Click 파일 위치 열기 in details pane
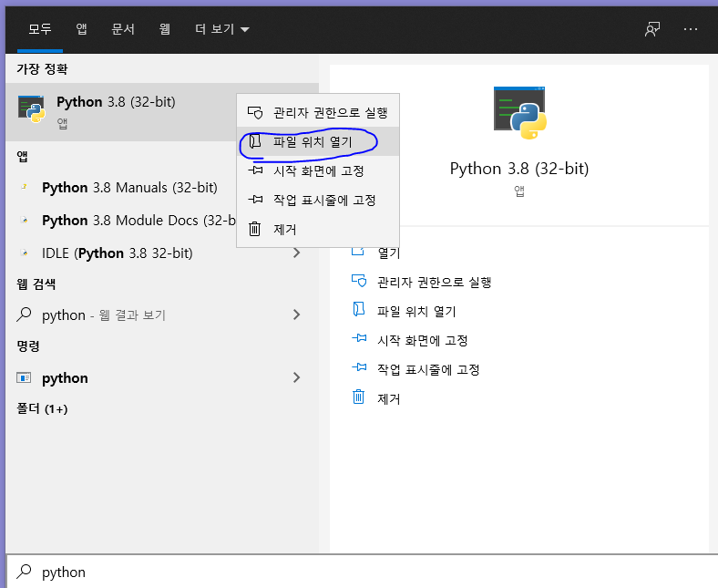Viewport: 718px width, 588px height. coord(416,312)
